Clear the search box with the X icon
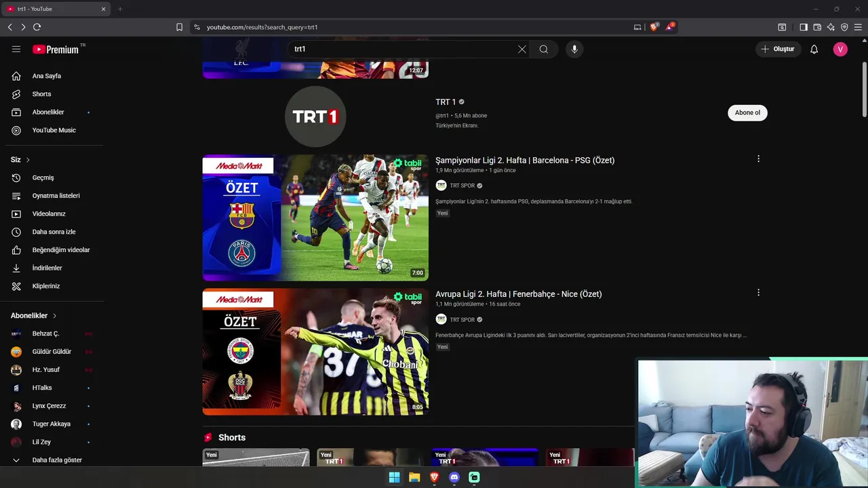This screenshot has height=488, width=868. click(522, 49)
